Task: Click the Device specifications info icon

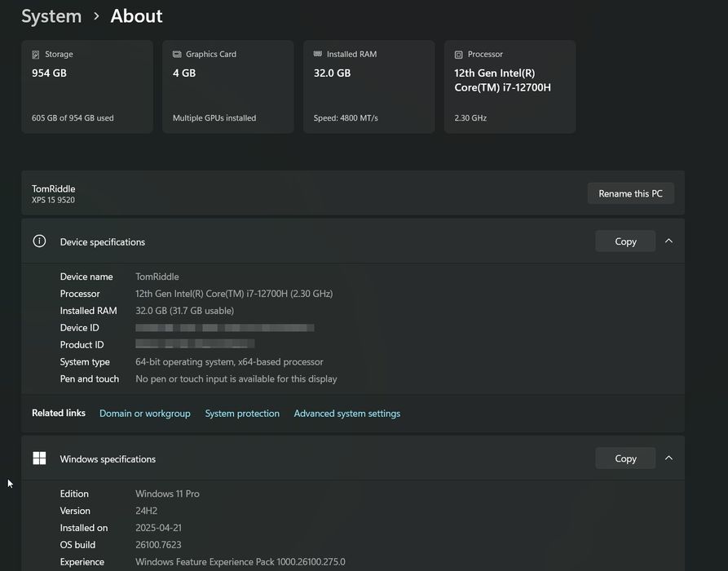Action: click(x=39, y=241)
